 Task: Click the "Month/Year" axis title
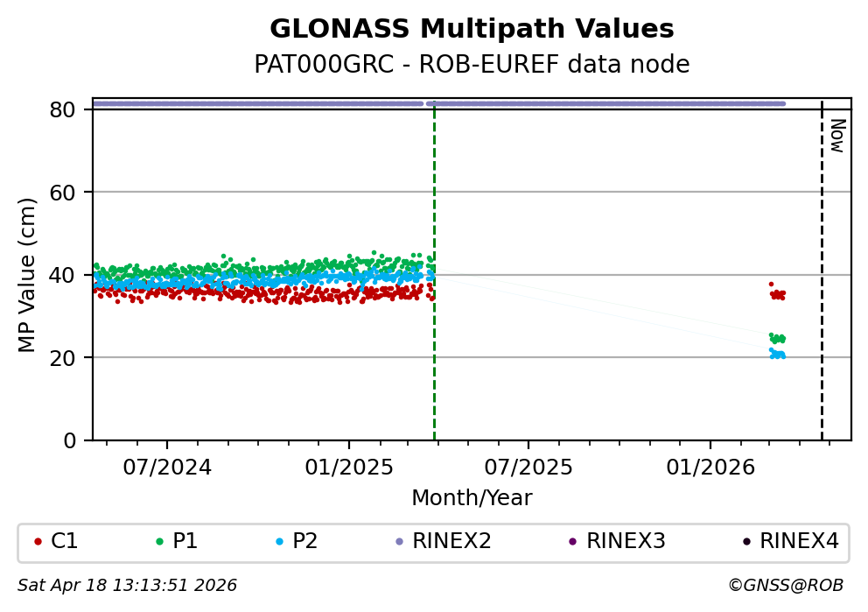pyautogui.click(x=472, y=498)
